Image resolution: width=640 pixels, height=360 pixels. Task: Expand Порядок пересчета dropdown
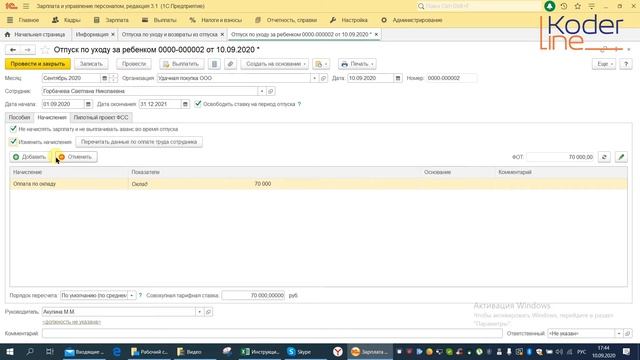point(132,295)
